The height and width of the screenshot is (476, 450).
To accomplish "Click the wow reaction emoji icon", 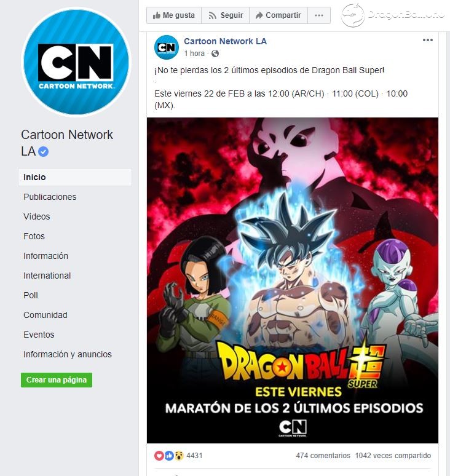I will pyautogui.click(x=180, y=455).
